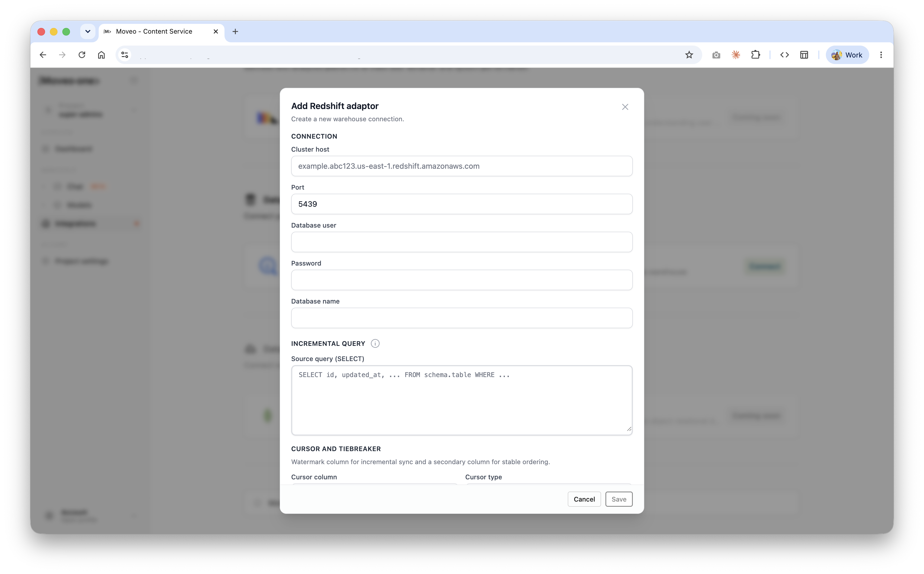Click the 'Cursor column' label text
The image size is (924, 574).
(x=314, y=477)
